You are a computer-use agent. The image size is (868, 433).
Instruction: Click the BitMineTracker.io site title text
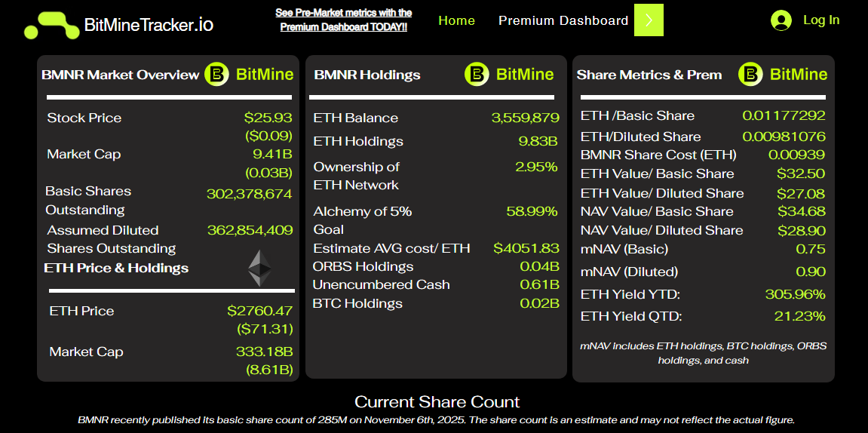point(149,25)
